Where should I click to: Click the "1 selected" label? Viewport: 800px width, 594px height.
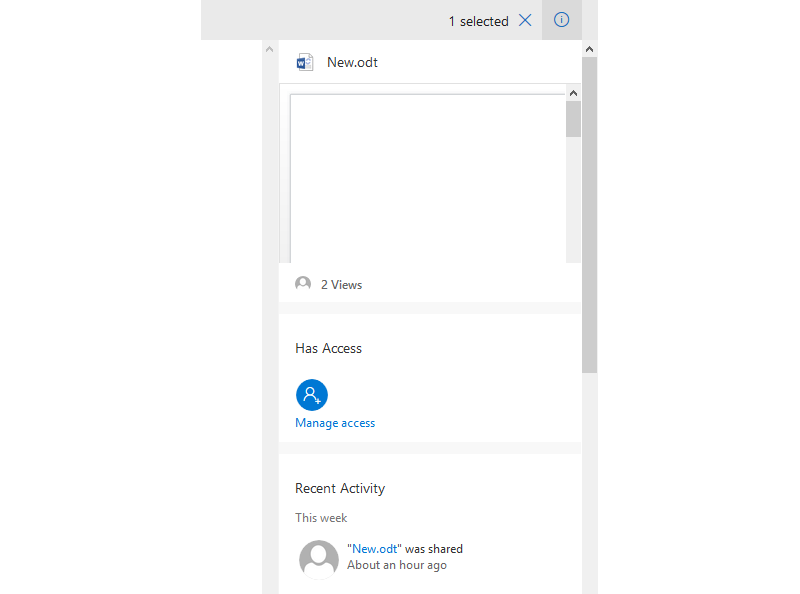click(478, 20)
